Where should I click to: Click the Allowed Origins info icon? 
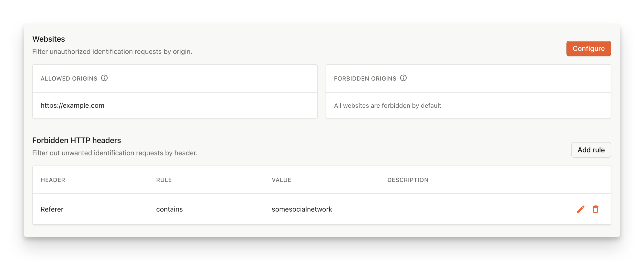(x=105, y=78)
